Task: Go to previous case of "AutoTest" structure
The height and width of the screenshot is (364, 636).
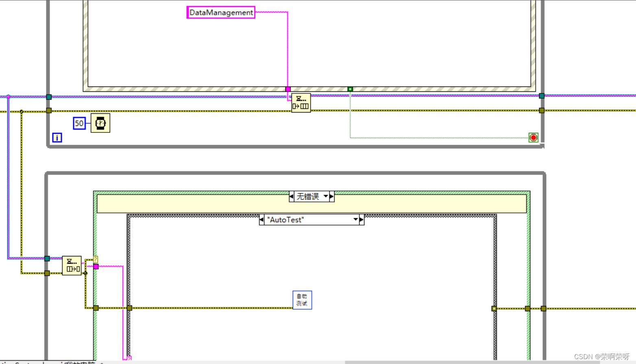Action: (261, 220)
